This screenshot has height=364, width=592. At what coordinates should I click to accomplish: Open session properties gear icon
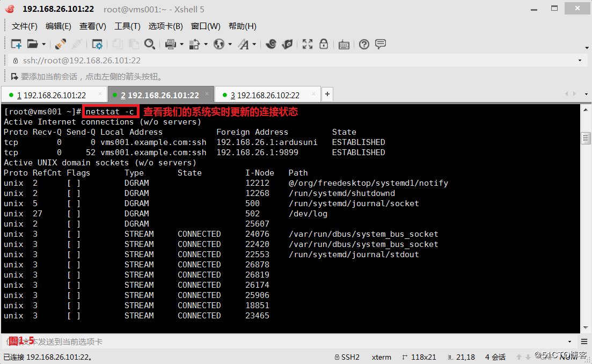[97, 44]
